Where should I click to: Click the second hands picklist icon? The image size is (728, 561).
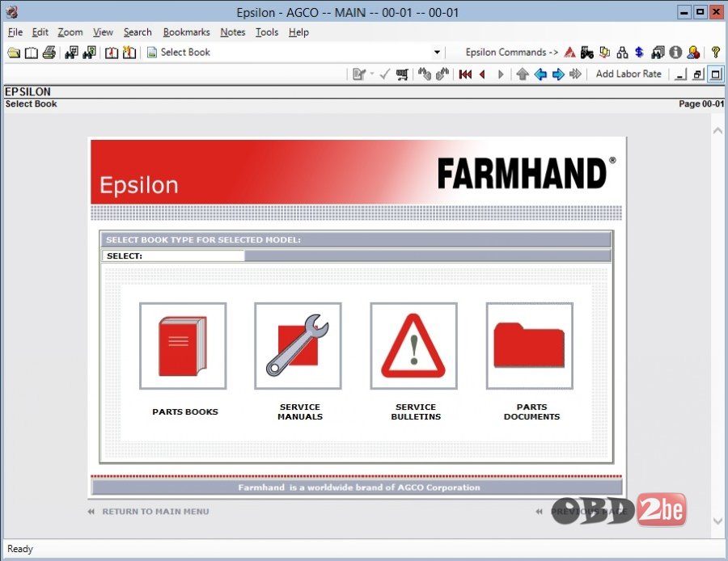[442, 74]
